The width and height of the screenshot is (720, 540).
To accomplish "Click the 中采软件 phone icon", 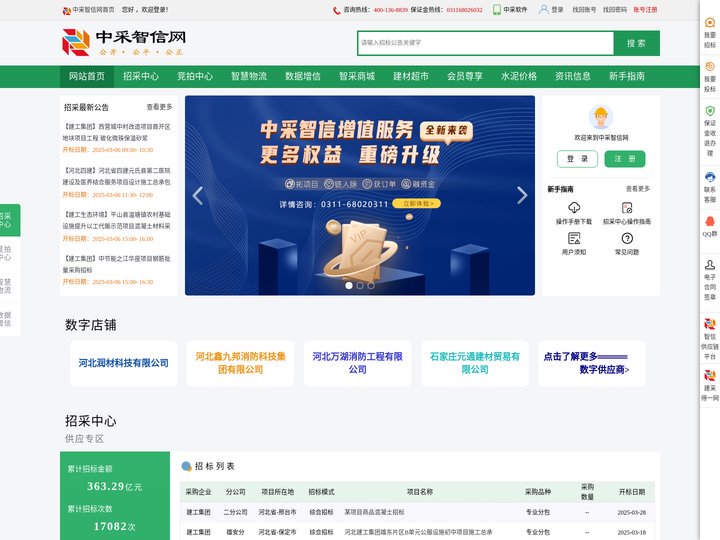I will tap(496, 10).
